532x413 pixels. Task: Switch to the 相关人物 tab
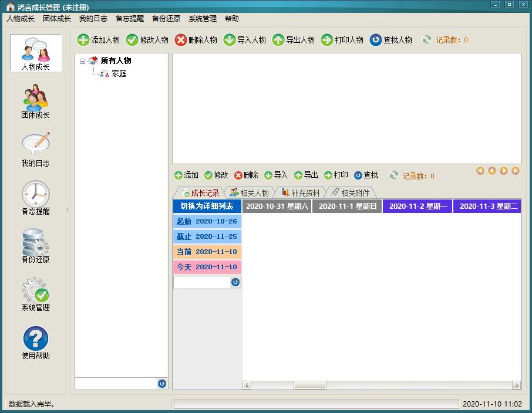250,193
